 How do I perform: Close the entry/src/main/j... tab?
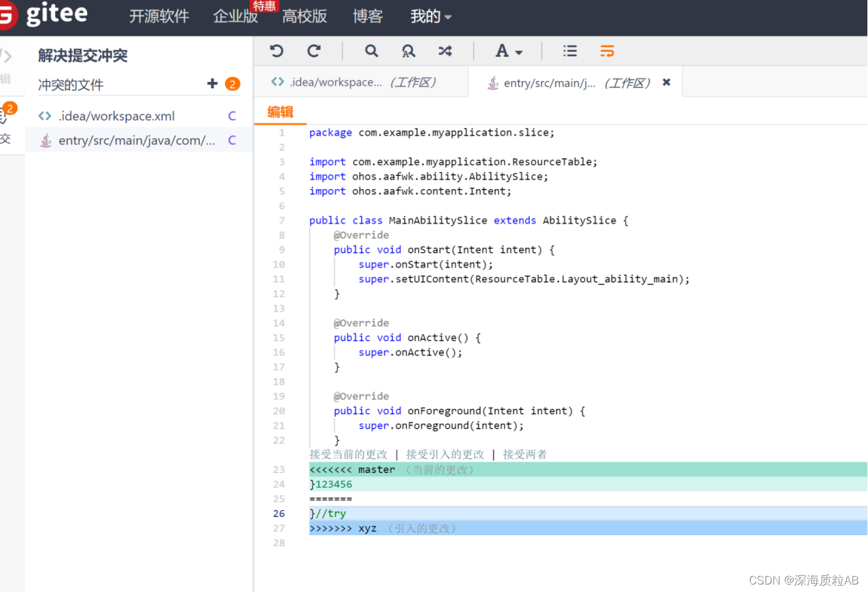click(666, 82)
